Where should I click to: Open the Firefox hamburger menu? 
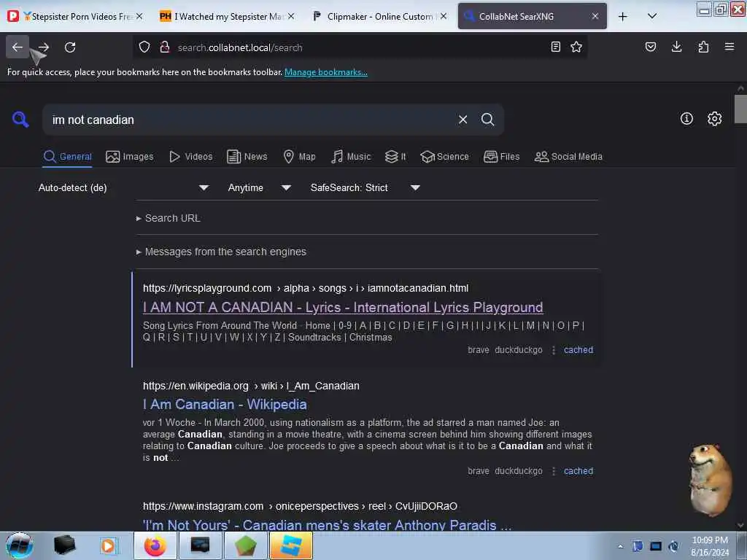(x=729, y=47)
